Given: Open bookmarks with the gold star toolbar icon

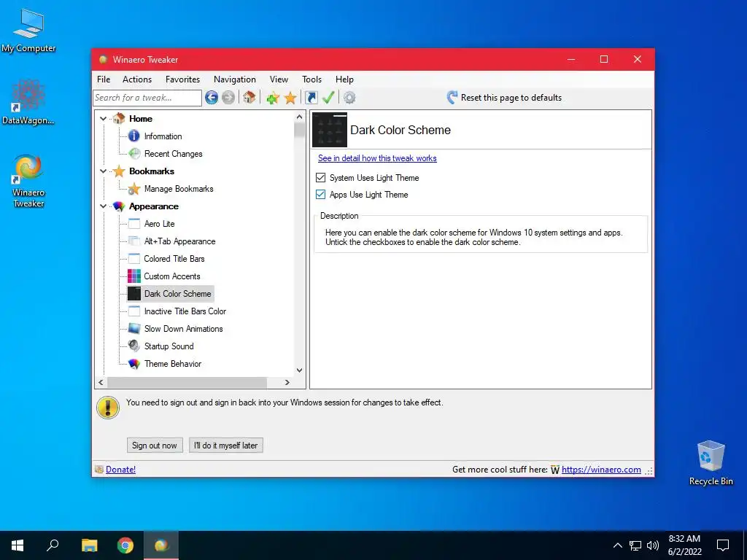Looking at the screenshot, I should point(290,98).
